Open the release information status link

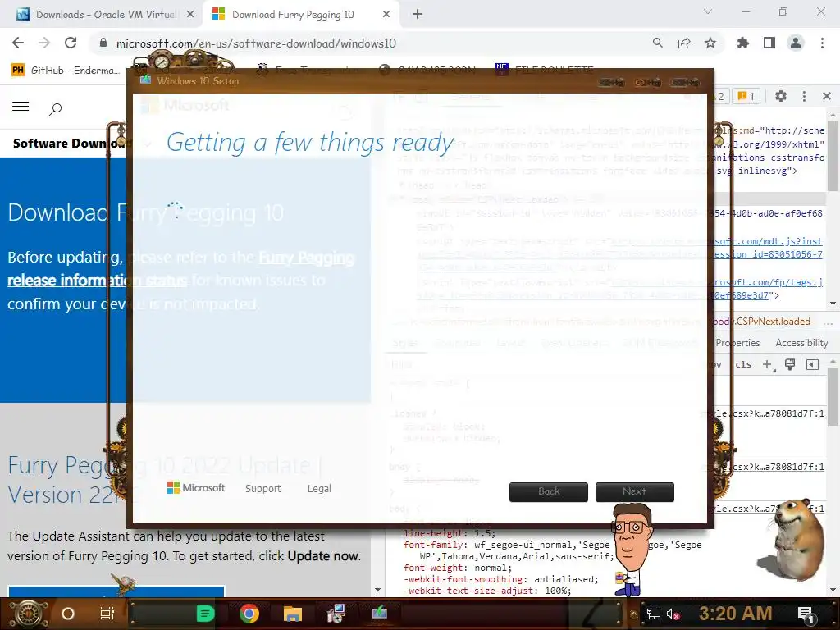[97, 281]
